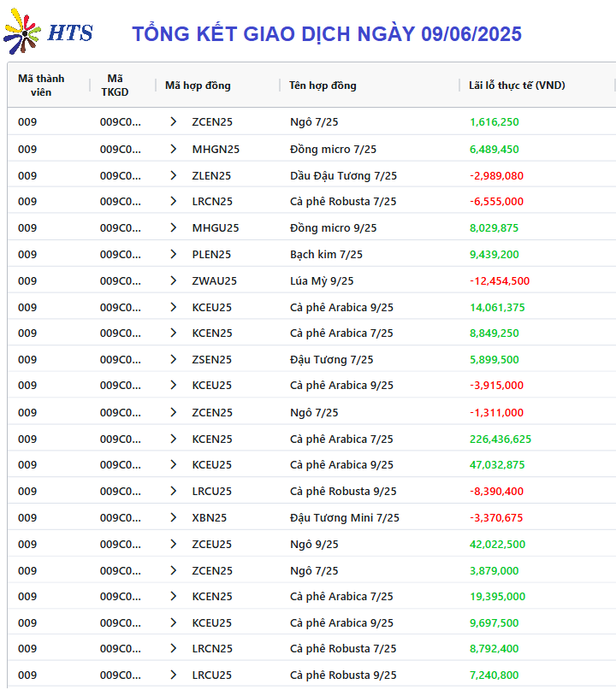Click the contract name Đồng micro 9/25
The height and width of the screenshot is (690, 616).
(x=334, y=228)
